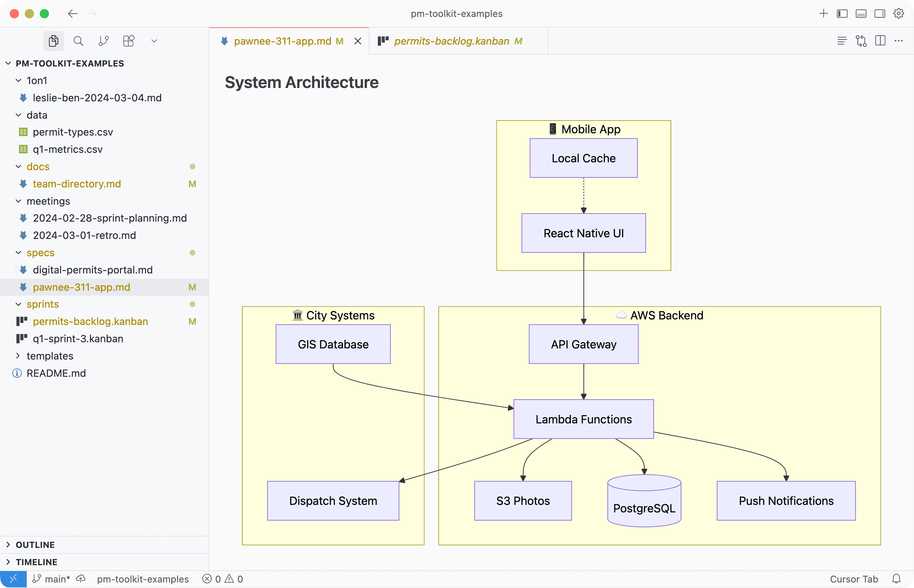Click the main* branch in status bar

pos(57,579)
